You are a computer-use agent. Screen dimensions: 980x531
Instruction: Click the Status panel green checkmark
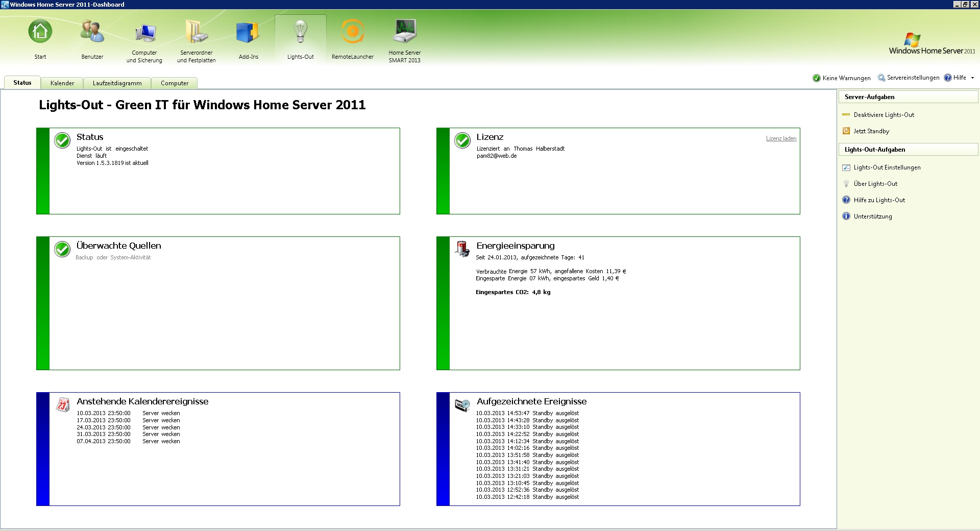(x=62, y=140)
